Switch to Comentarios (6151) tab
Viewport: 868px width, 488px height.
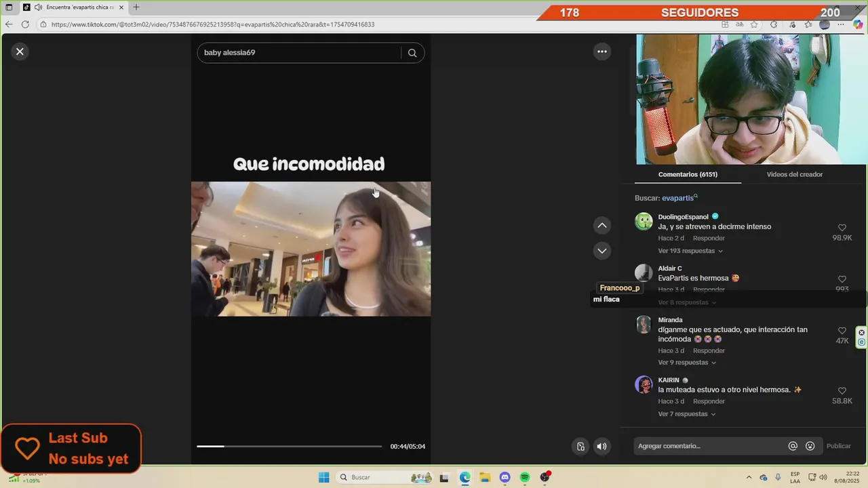[x=688, y=174]
